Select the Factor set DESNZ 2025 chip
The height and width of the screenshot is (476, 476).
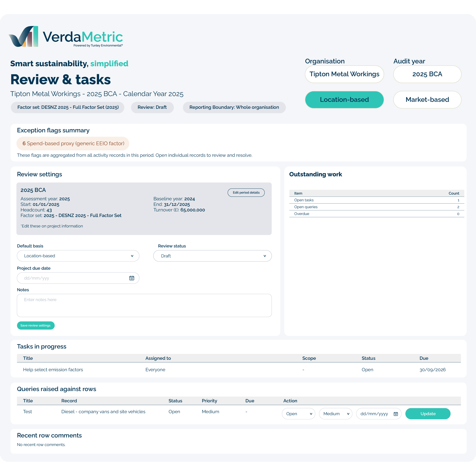[68, 107]
